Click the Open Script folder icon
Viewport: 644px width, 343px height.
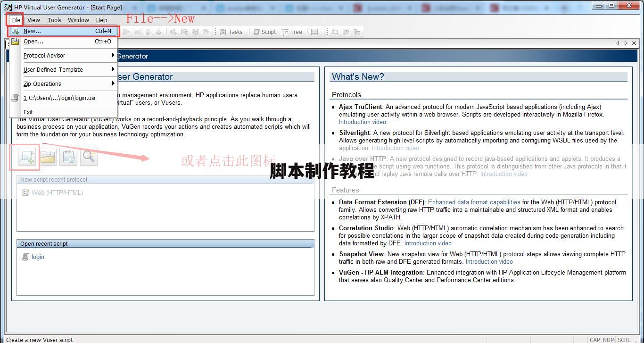pos(48,157)
